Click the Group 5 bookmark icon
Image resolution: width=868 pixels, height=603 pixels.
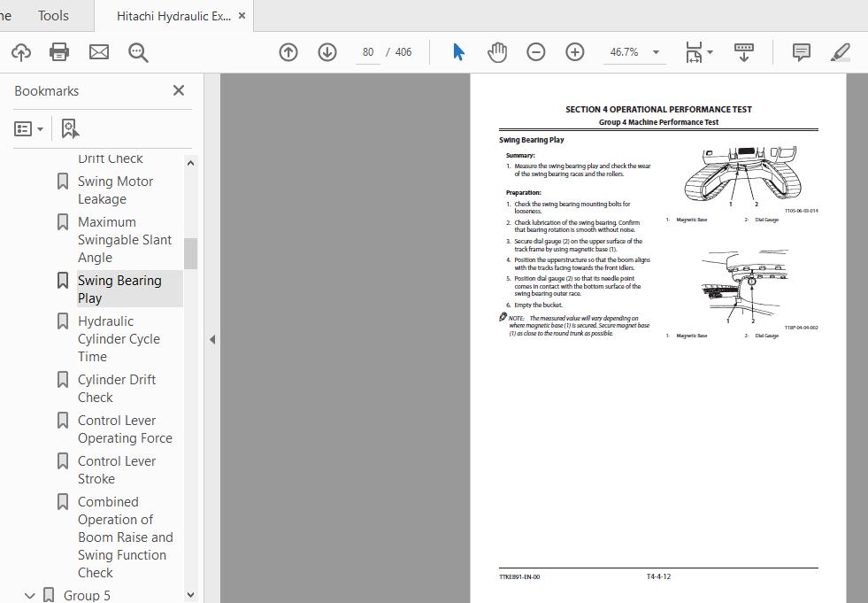click(48, 595)
